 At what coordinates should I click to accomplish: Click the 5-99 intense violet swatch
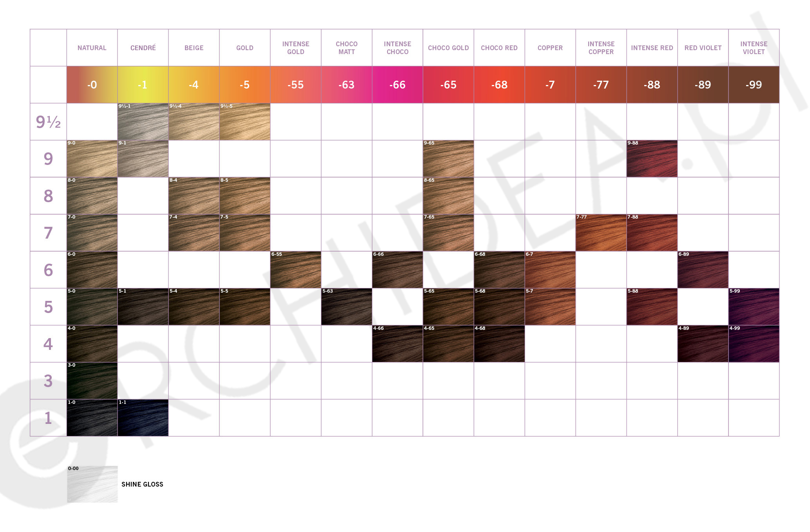click(x=754, y=307)
